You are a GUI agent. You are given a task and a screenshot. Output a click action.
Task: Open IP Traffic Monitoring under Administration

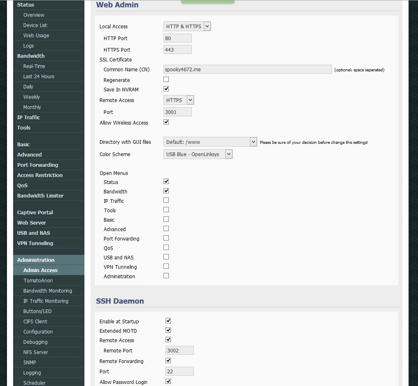point(46,301)
